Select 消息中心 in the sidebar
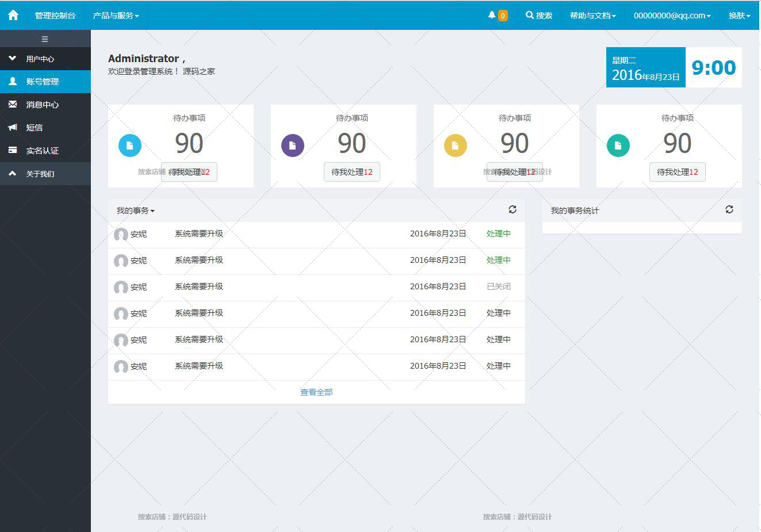Image resolution: width=761 pixels, height=532 pixels. 42,105
